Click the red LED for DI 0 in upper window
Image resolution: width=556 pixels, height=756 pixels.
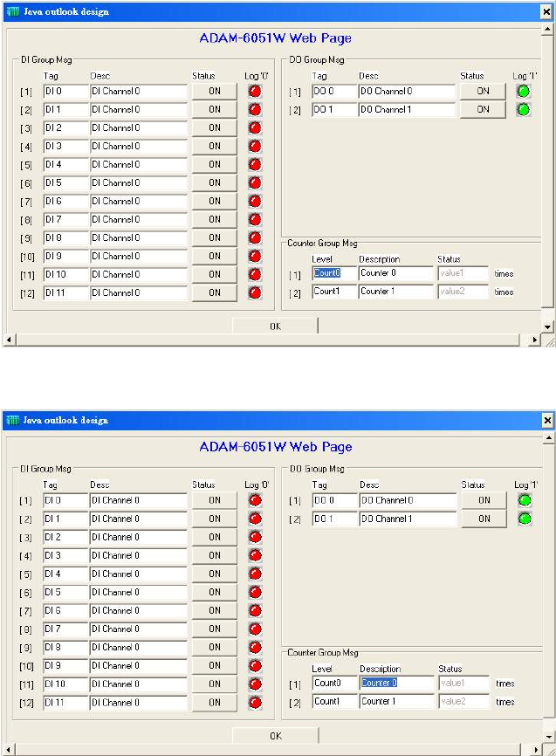click(x=255, y=91)
